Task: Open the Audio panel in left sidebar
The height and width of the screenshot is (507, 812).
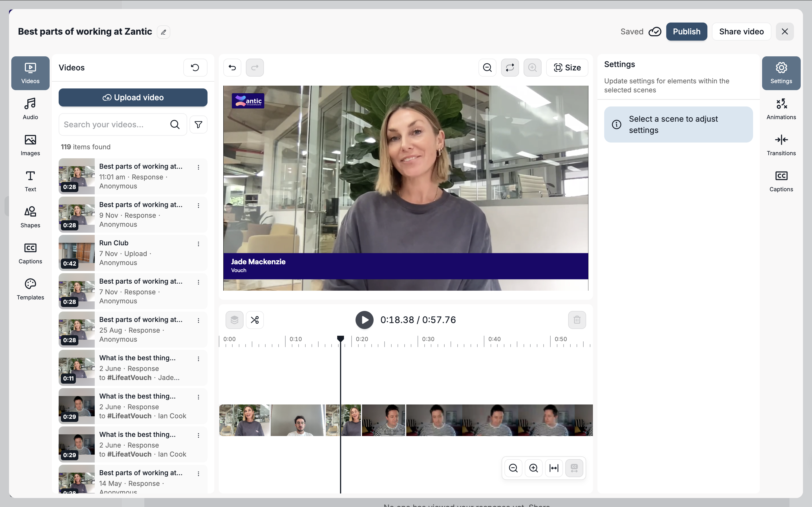Action: [x=30, y=109]
